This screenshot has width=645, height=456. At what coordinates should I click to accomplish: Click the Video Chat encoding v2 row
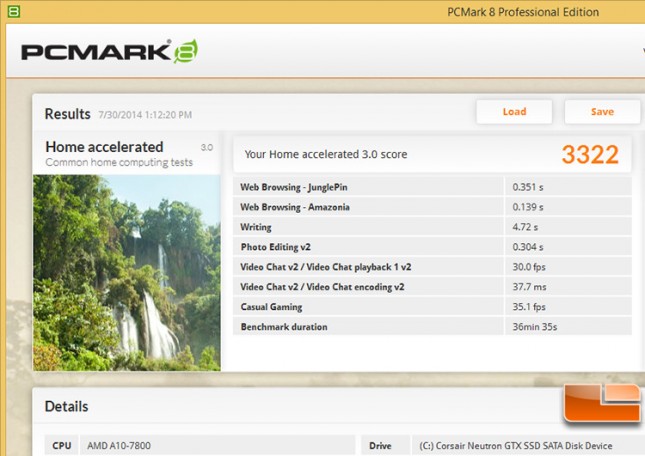tap(432, 287)
